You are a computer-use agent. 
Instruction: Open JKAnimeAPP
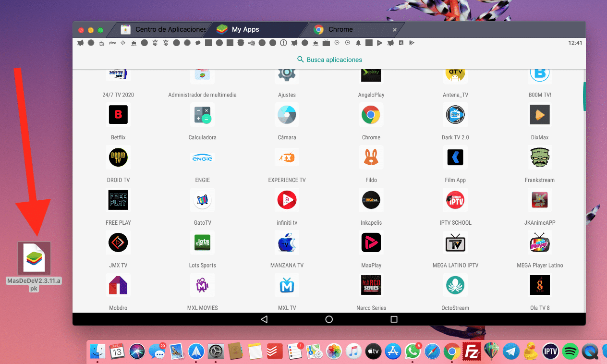pyautogui.click(x=540, y=200)
